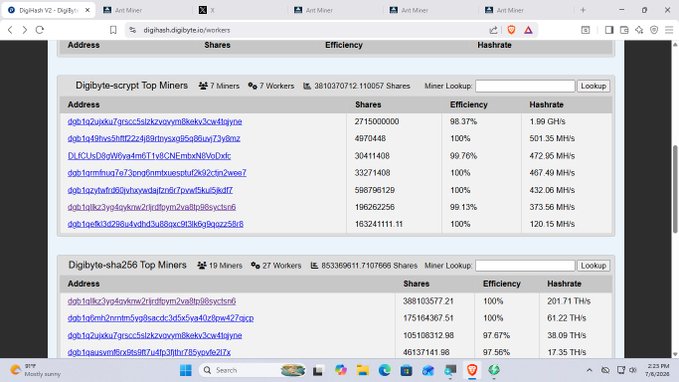Select the DigiHash V2 tab

(48, 10)
